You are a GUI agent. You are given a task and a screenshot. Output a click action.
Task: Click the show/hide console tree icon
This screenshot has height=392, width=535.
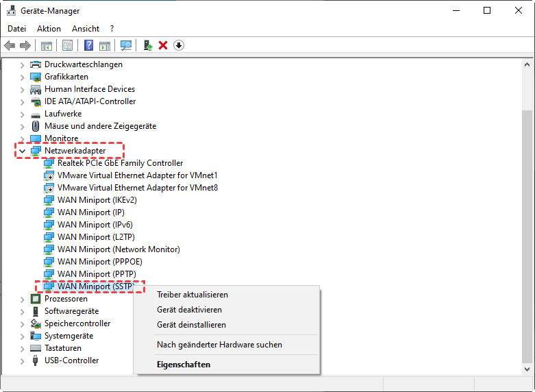46,45
